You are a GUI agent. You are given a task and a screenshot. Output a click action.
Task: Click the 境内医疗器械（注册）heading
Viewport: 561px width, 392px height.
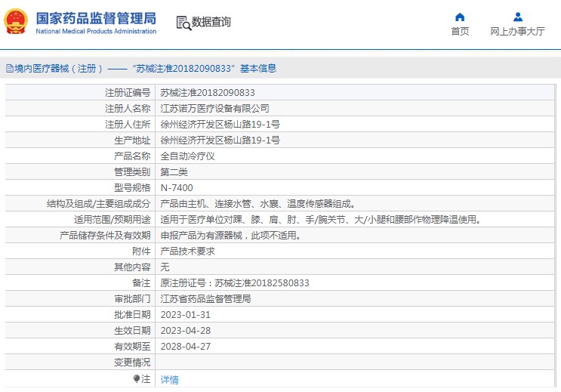point(58,69)
